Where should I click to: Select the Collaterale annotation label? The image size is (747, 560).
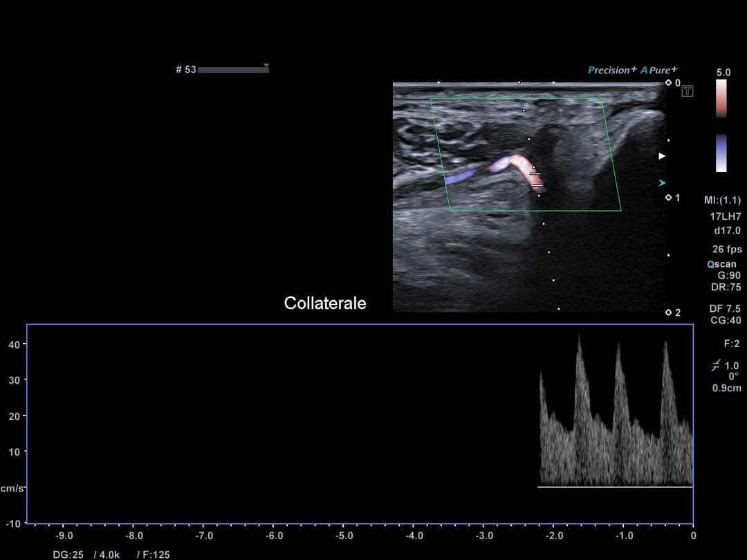pyautogui.click(x=325, y=303)
